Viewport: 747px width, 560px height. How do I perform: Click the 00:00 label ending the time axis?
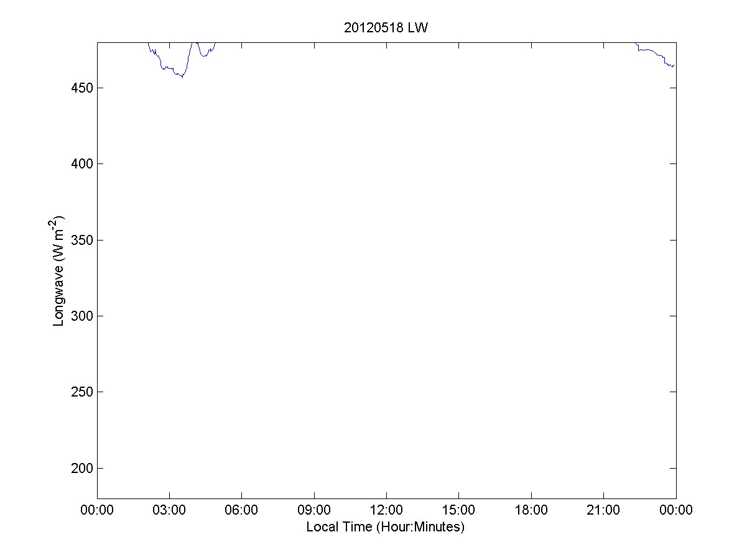tap(676, 510)
